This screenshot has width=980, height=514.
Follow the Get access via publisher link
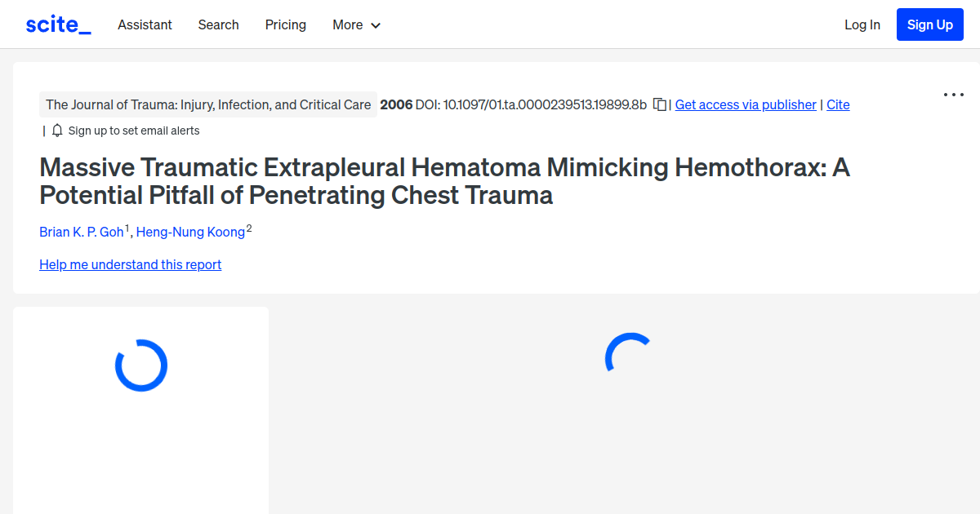coord(745,104)
